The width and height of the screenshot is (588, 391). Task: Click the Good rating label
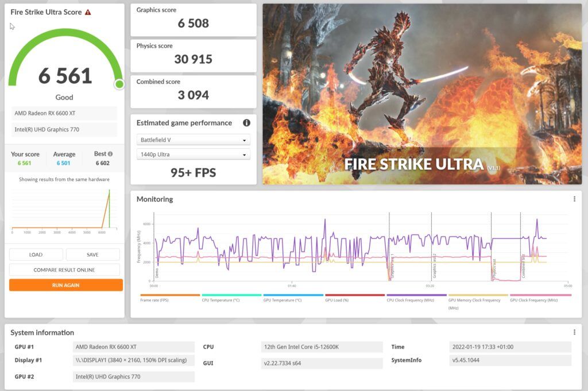[x=64, y=98]
